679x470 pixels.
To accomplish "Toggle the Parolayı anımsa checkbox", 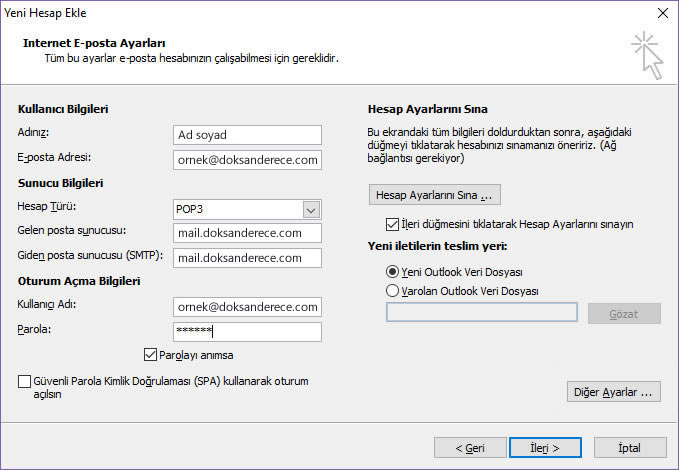I will tap(150, 355).
